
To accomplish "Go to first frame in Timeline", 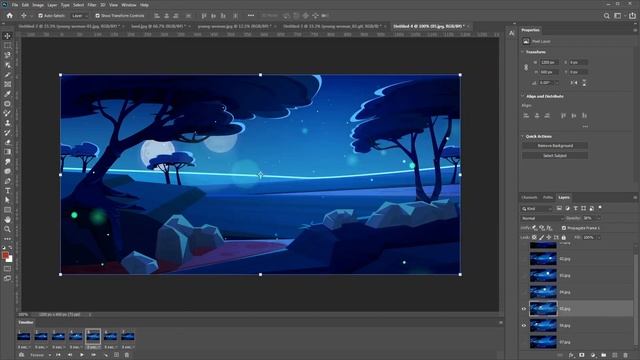I will click(x=58, y=355).
